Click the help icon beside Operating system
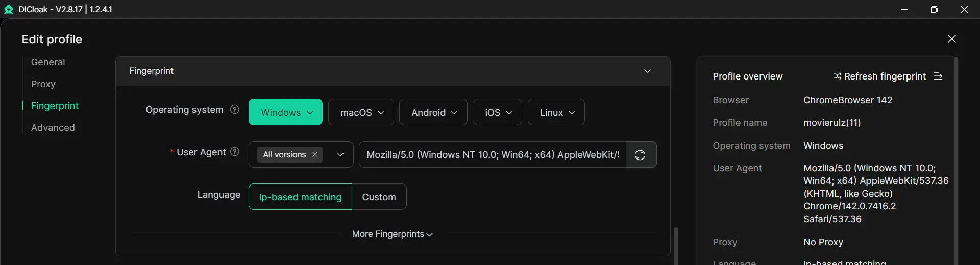 (235, 109)
